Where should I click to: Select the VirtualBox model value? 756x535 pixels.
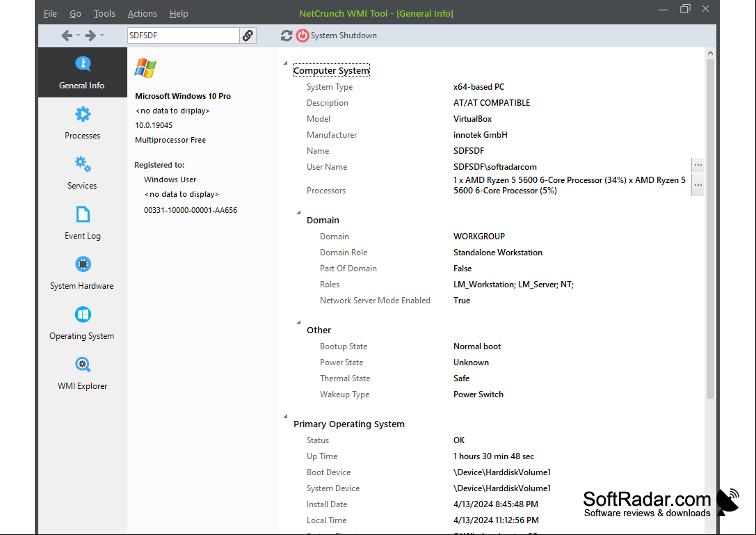coord(472,119)
